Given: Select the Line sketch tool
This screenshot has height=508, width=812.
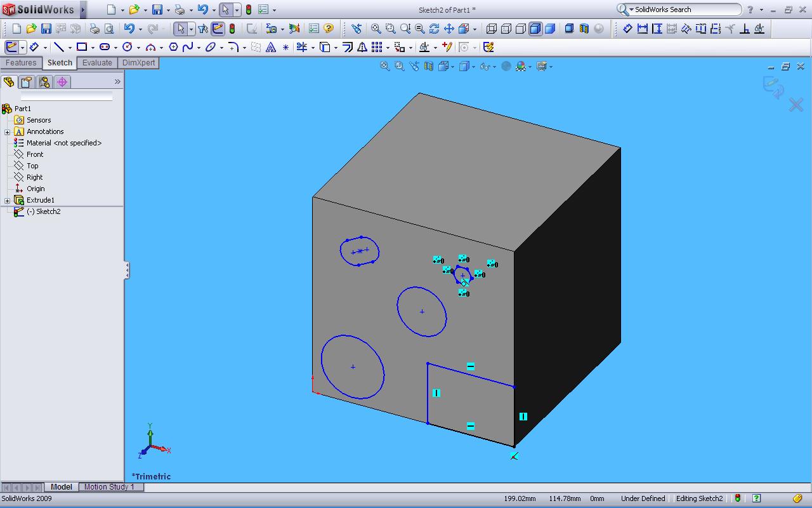Looking at the screenshot, I should click(59, 47).
